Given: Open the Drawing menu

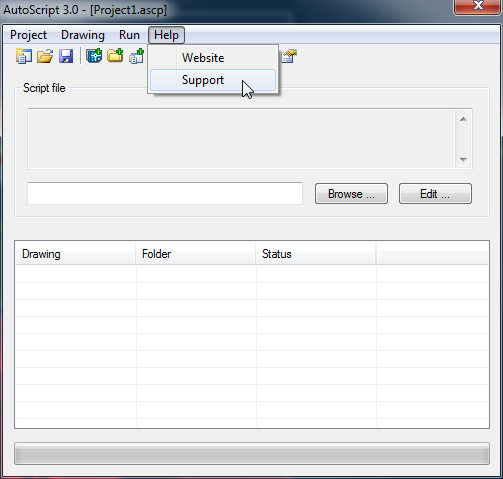Looking at the screenshot, I should click(83, 35).
